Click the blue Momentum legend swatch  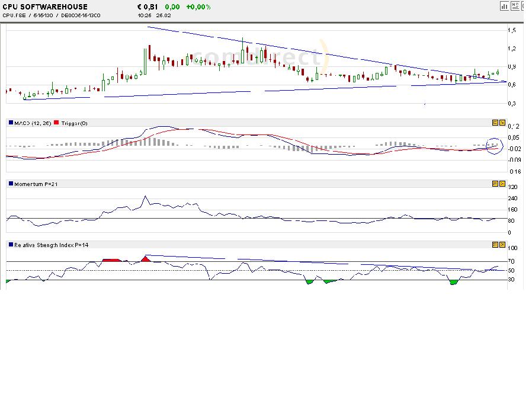[x=11, y=183]
